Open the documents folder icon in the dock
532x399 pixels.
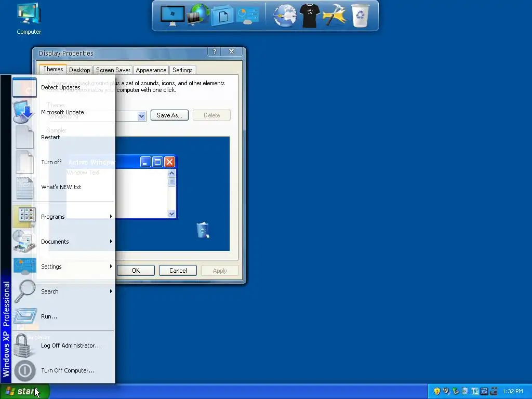222,15
